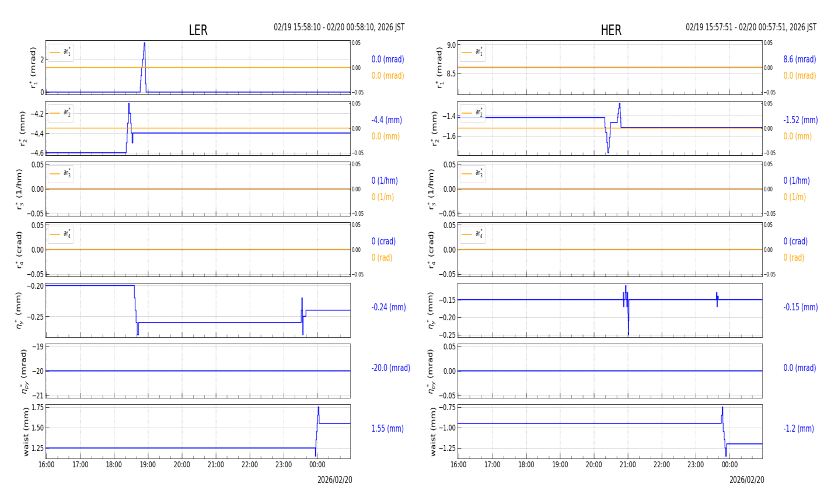The image size is (824, 504).
Task: Click the 2026/02/20 date under the LER plots
Action: point(335,480)
